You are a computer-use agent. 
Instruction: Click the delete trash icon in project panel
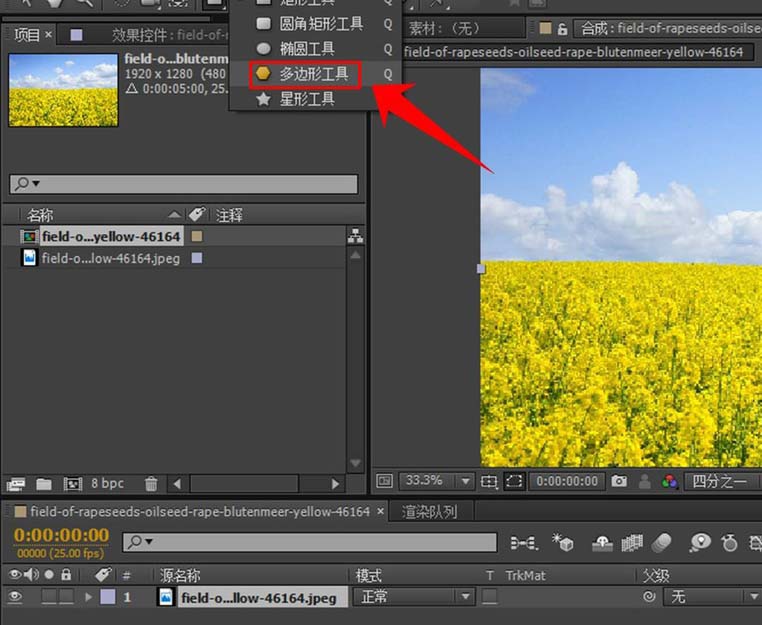tap(151, 484)
